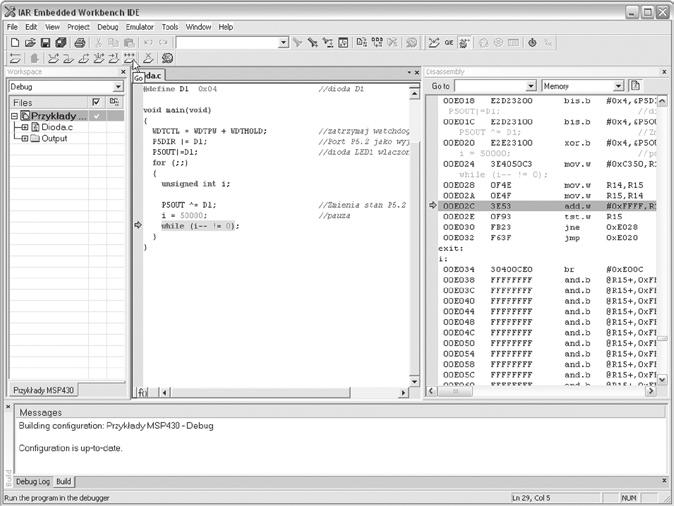The height and width of the screenshot is (506, 674).
Task: Click the Step Over debug icon
Action: point(53,58)
